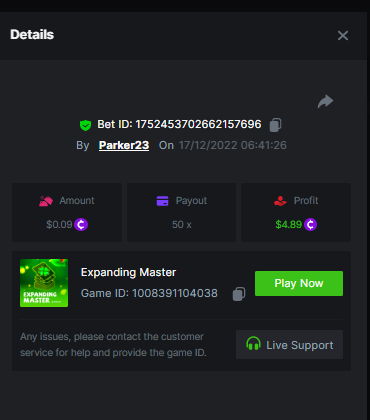Click the Expanding Master game title
The width and height of the screenshot is (370, 420).
[128, 272]
